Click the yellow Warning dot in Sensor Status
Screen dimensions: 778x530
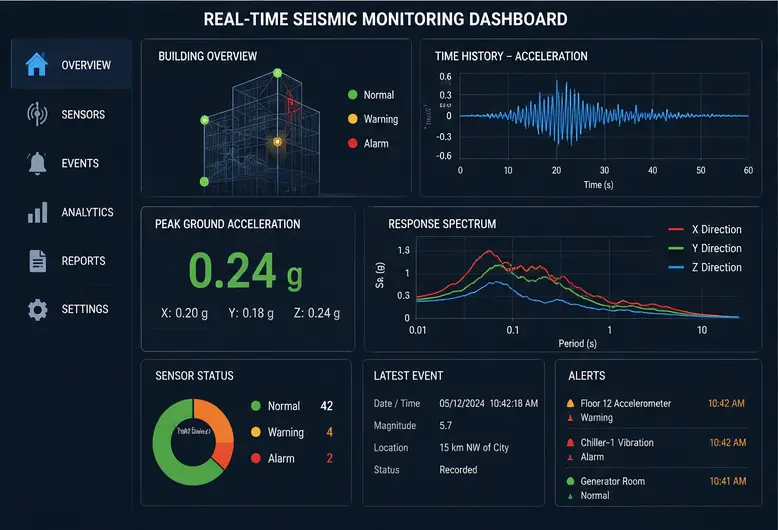point(256,432)
